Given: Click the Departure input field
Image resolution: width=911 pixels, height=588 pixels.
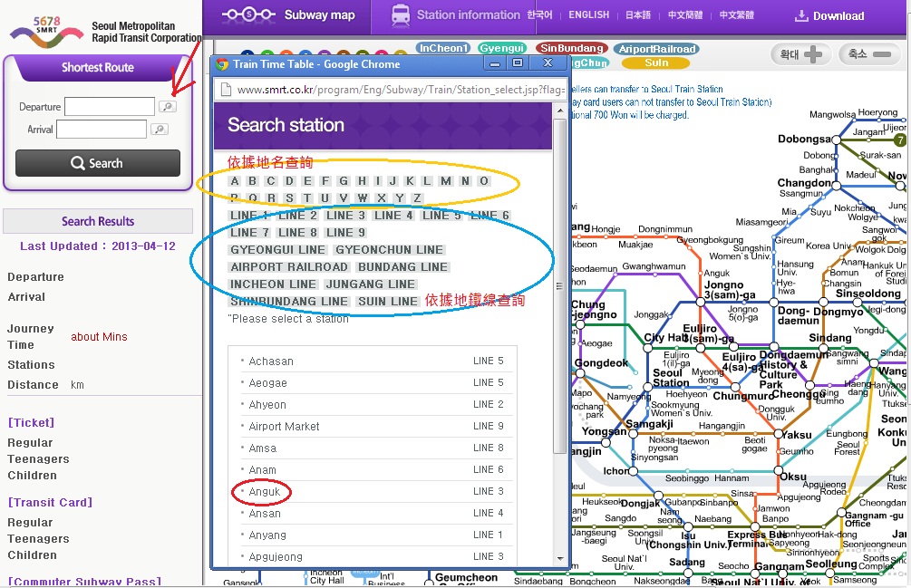Looking at the screenshot, I should (x=110, y=106).
